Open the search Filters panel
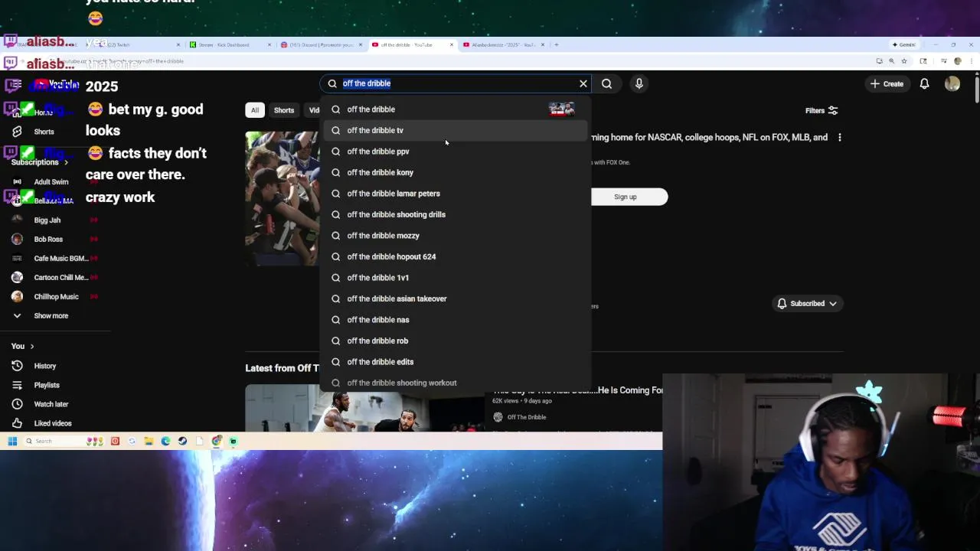The height and width of the screenshot is (551, 980). tap(822, 110)
